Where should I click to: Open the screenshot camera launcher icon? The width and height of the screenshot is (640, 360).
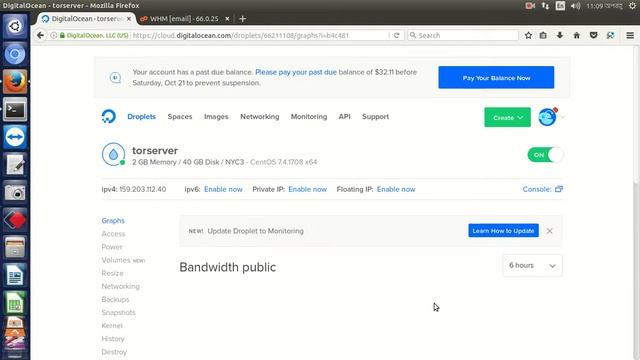click(x=15, y=193)
